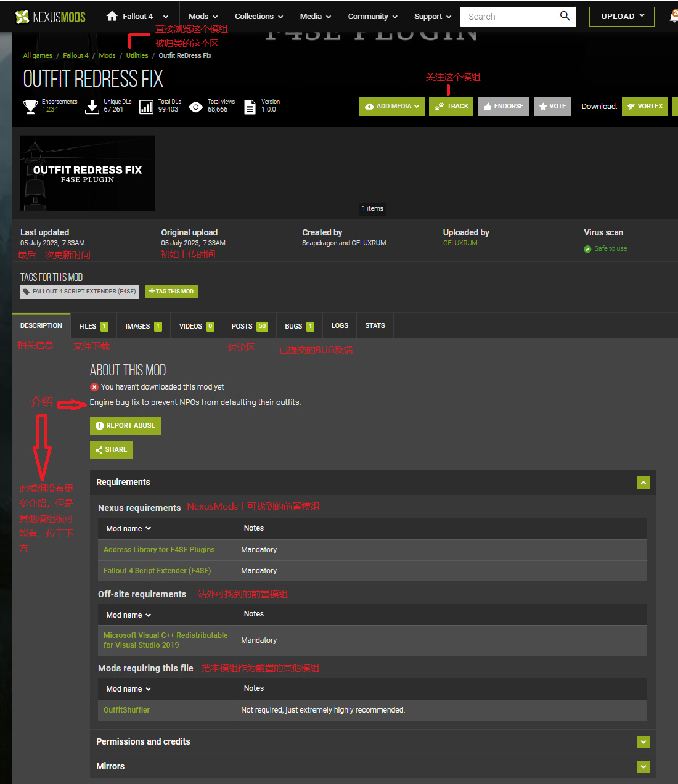Switch to the POSTS tab
Viewport: 678px width, 784px height.
(x=250, y=326)
